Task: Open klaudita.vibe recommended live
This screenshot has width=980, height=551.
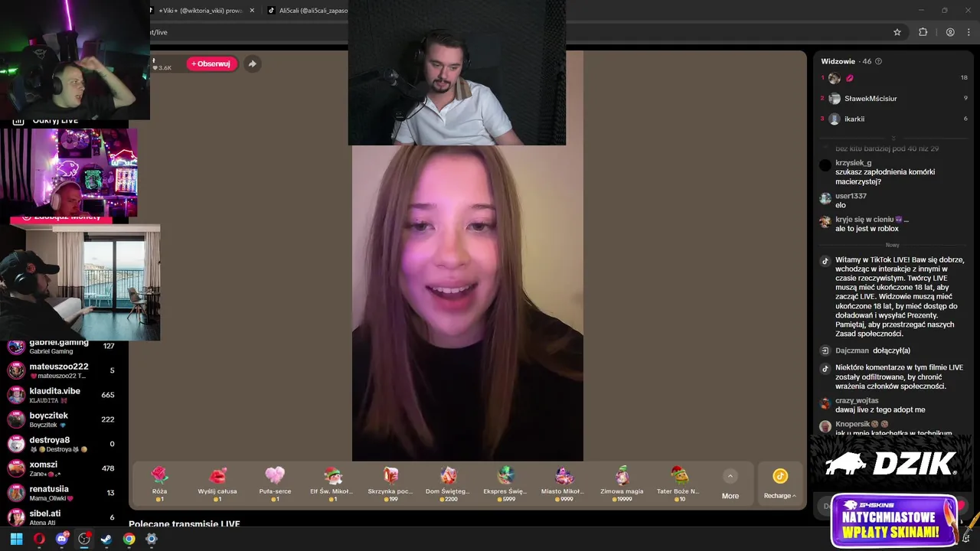Action: click(x=61, y=395)
